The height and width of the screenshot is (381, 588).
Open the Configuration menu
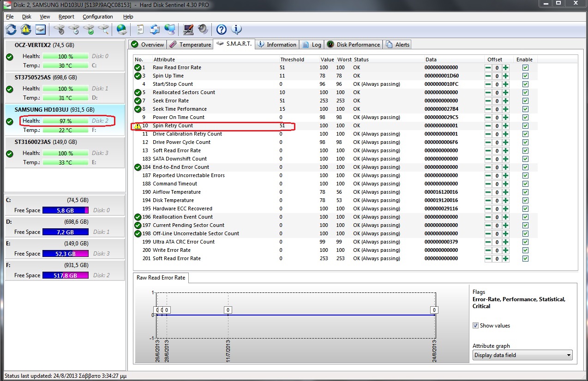pyautogui.click(x=98, y=17)
